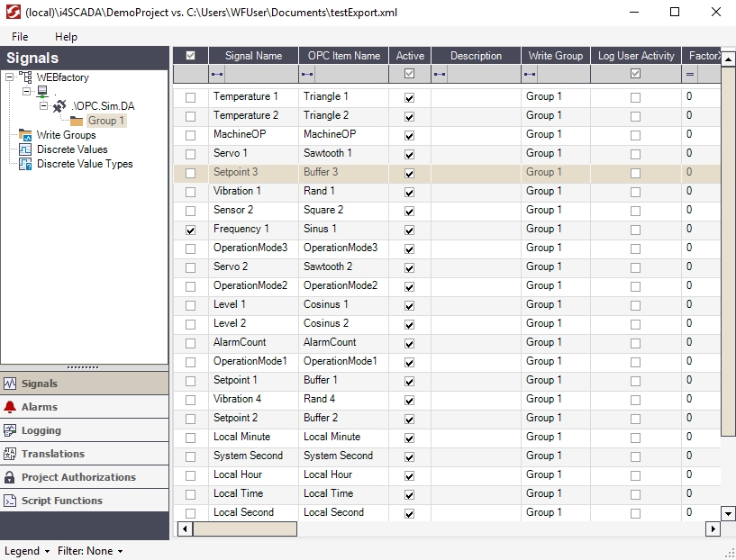Click the vertical scrollbar down arrow
Image resolution: width=736 pixels, height=560 pixels.
[728, 513]
